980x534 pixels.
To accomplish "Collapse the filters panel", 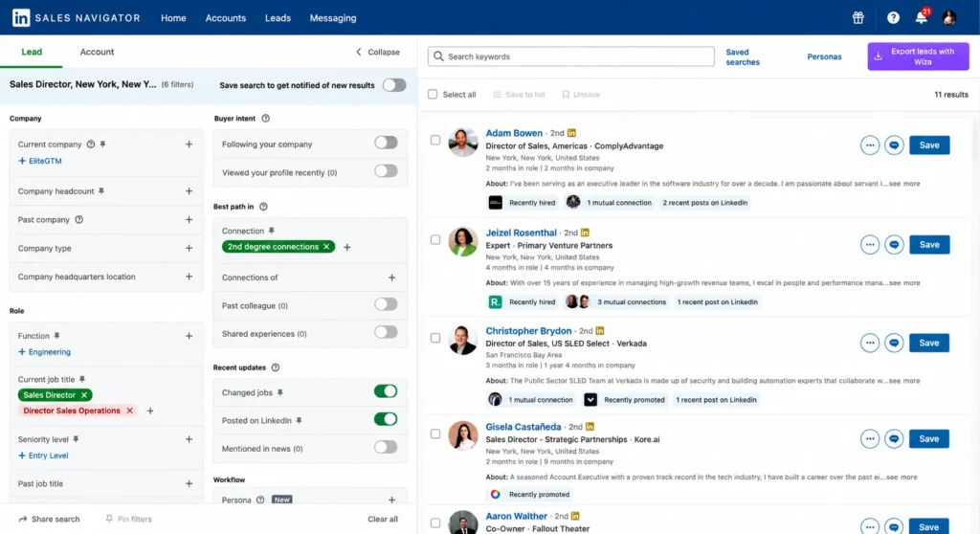I will click(377, 52).
